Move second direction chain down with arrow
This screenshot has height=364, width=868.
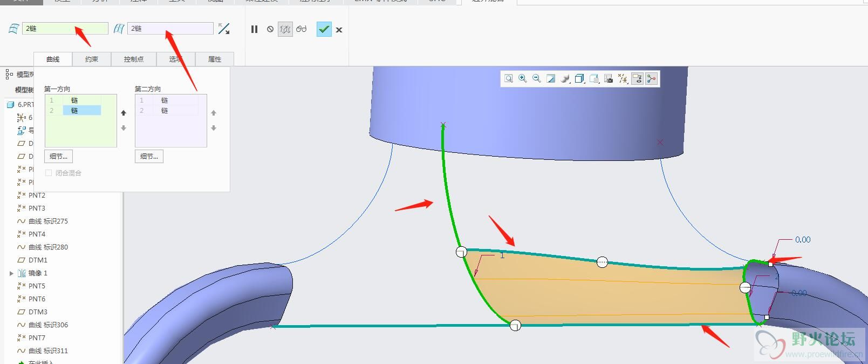[214, 128]
